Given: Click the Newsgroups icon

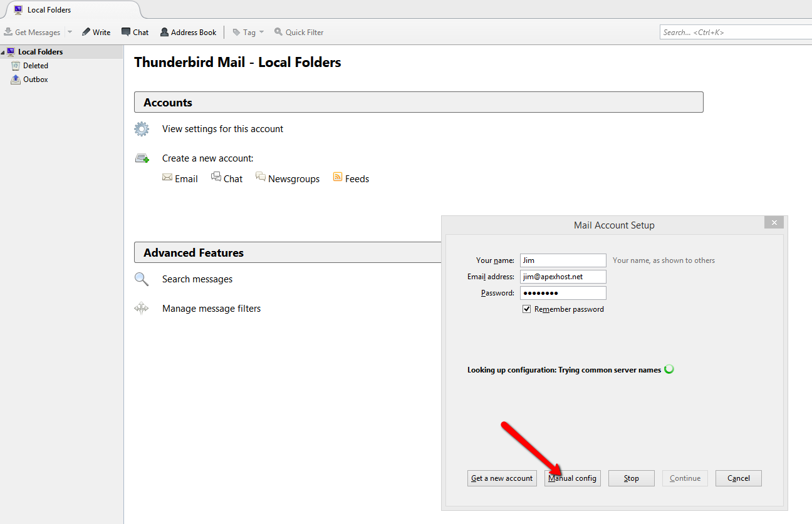Looking at the screenshot, I should click(261, 177).
